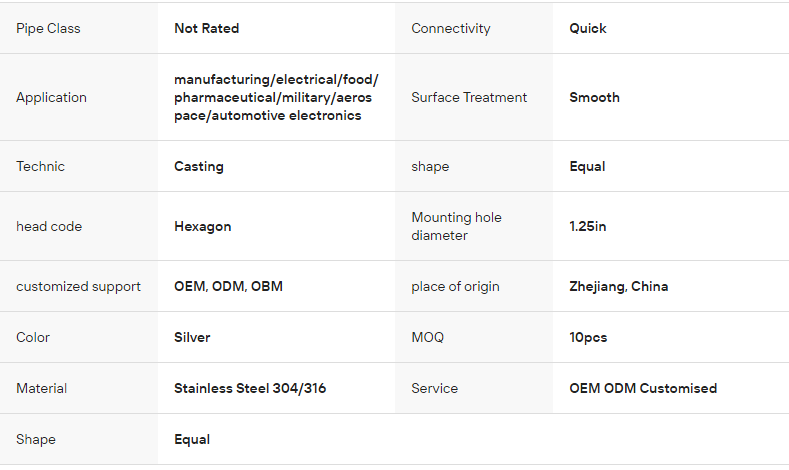Click the "Mounting hole diameter" label
Viewport: 789px width, 470px height.
[x=456, y=226]
